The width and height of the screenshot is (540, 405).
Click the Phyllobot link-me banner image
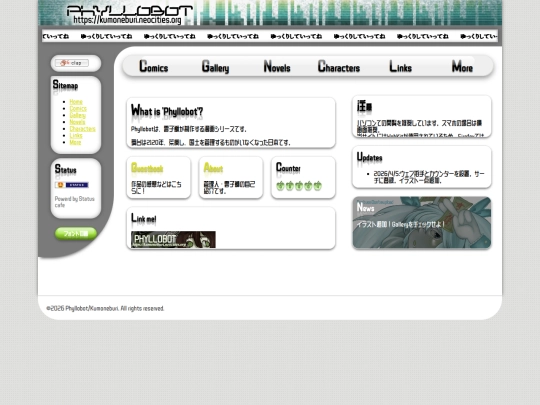click(173, 239)
